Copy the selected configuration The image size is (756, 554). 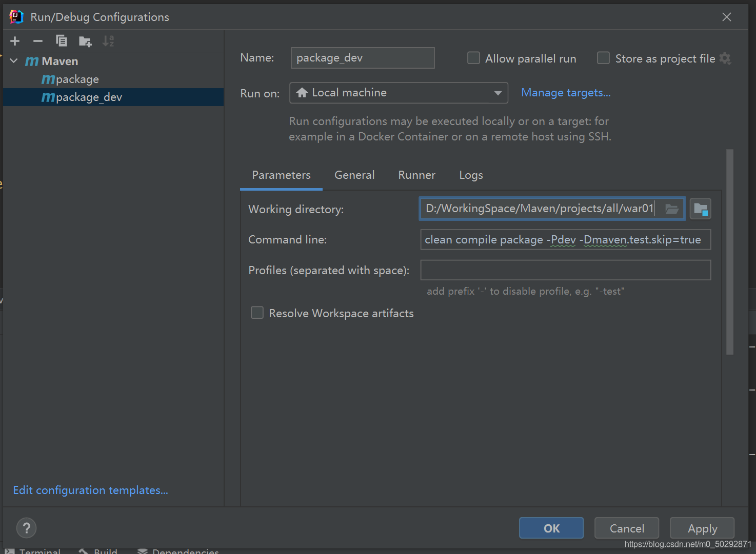(x=62, y=41)
